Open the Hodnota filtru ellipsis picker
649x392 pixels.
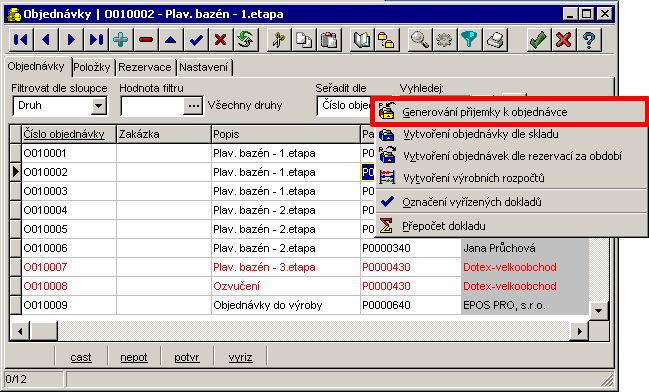tap(193, 106)
